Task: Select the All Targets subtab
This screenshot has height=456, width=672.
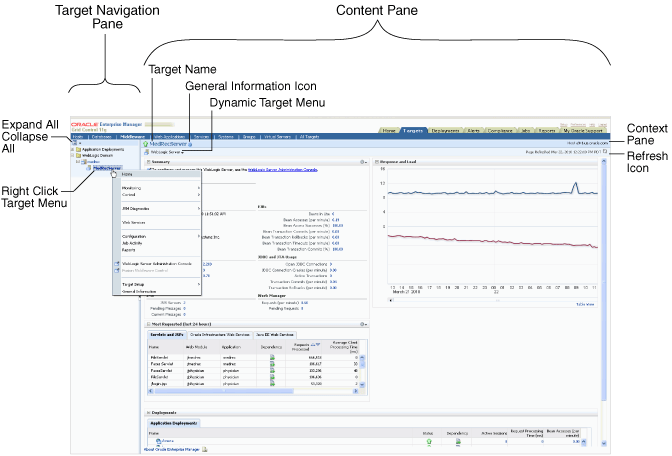Action: [309, 137]
